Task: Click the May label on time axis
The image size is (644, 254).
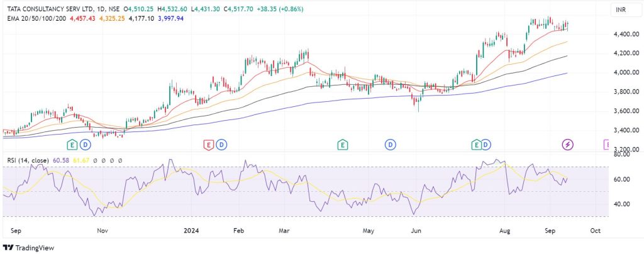Action: [x=369, y=231]
